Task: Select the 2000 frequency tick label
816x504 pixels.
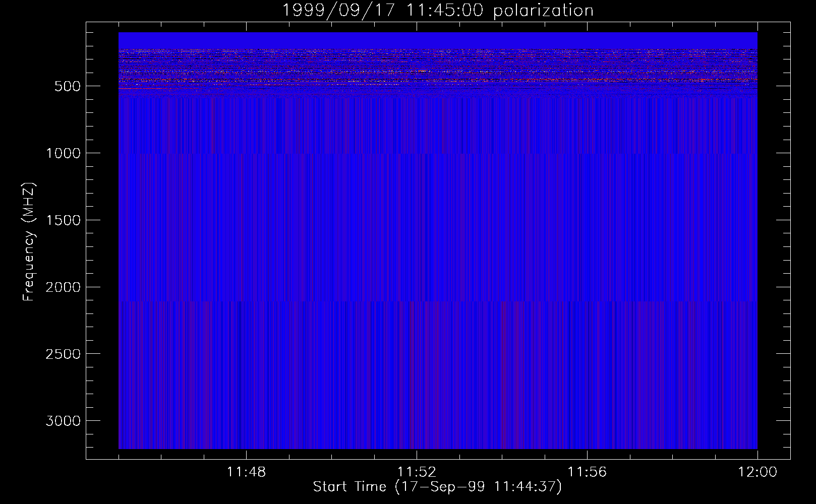Action: point(63,287)
